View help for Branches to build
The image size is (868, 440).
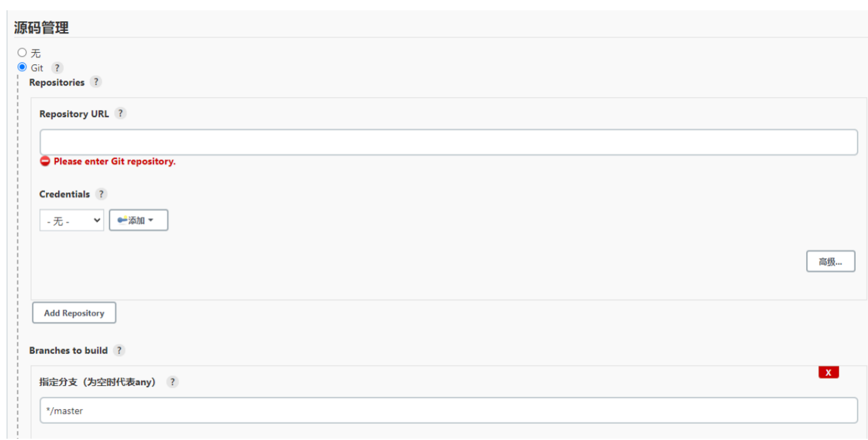(118, 350)
